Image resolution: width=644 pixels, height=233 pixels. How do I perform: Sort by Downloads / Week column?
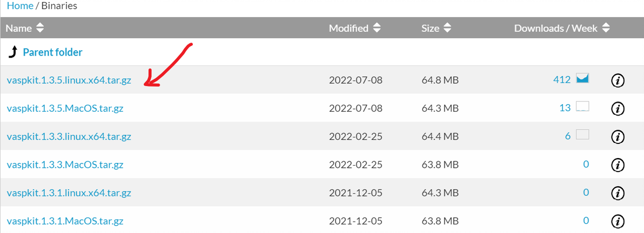point(561,28)
